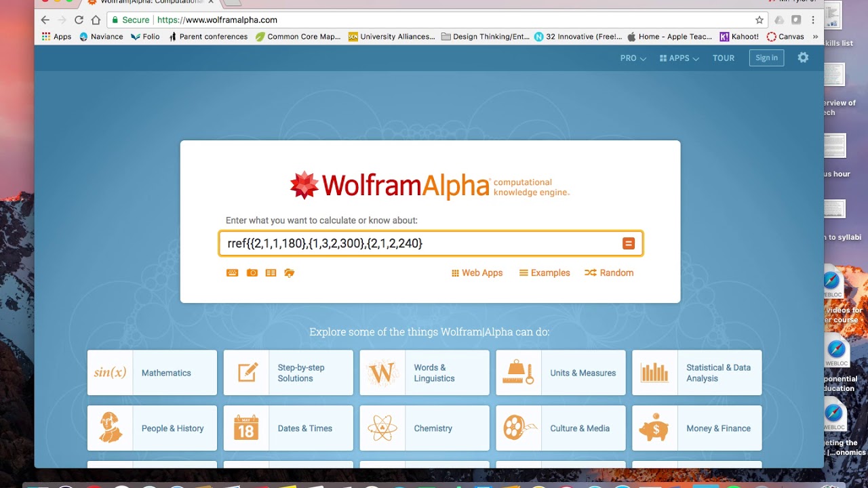
Task: Reload the WolframAlpha page
Action: coord(79,20)
